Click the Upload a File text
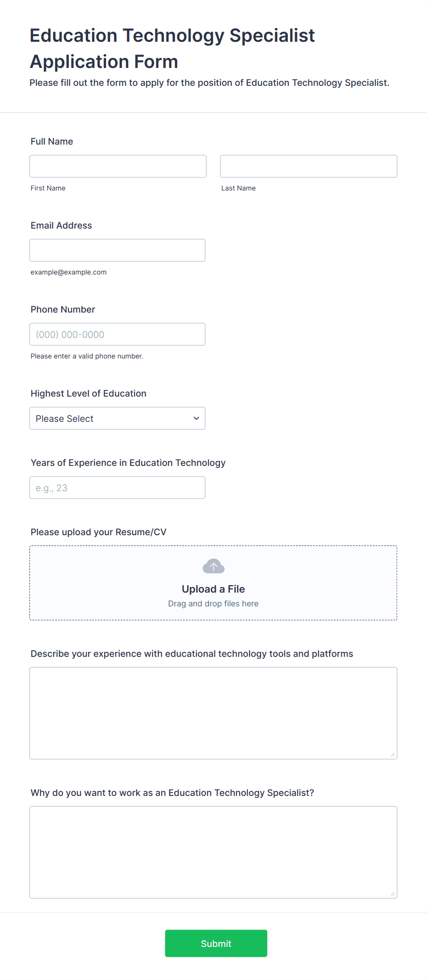Image resolution: width=427 pixels, height=980 pixels. point(213,589)
